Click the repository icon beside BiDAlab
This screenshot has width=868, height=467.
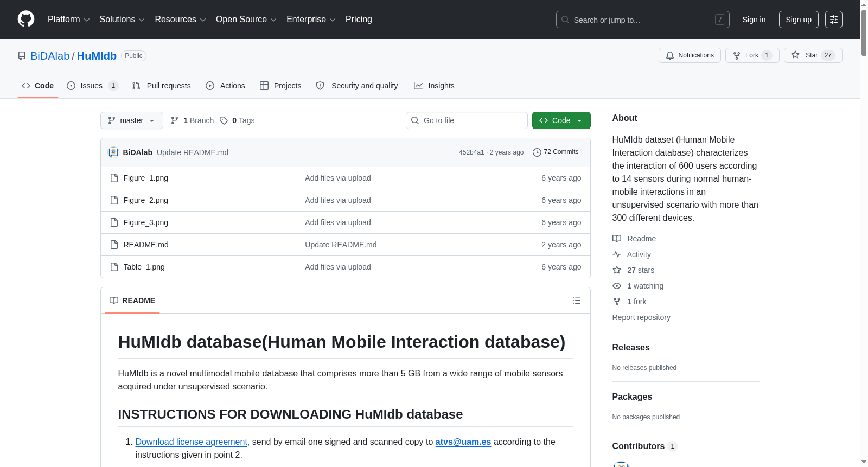(22, 56)
